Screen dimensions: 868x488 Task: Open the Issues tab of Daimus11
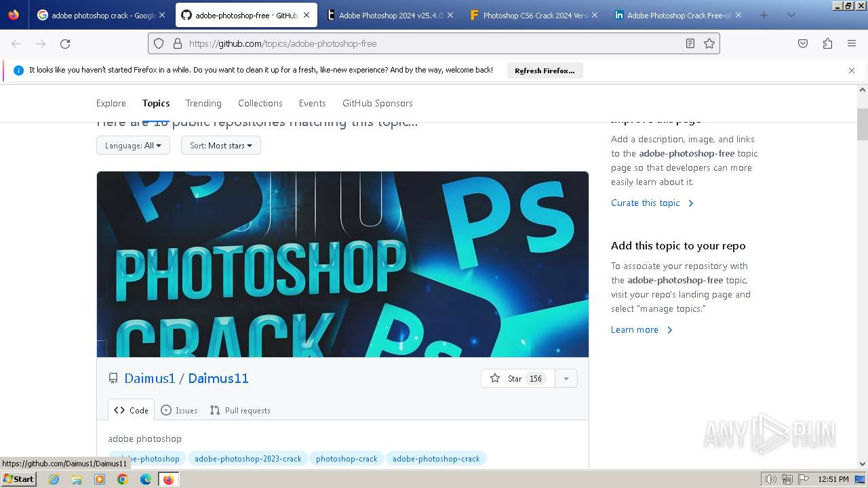point(179,410)
